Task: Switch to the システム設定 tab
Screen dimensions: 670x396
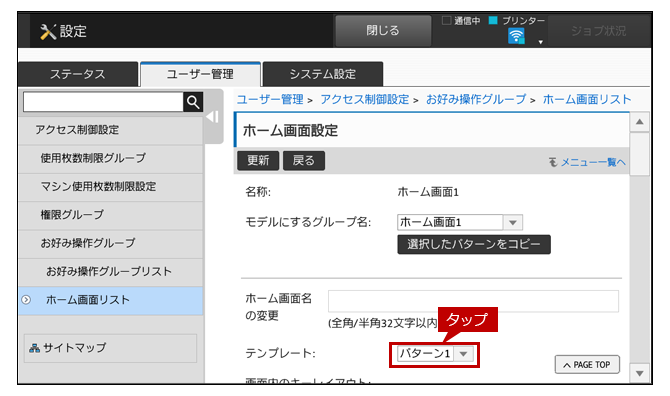Action: [x=323, y=74]
